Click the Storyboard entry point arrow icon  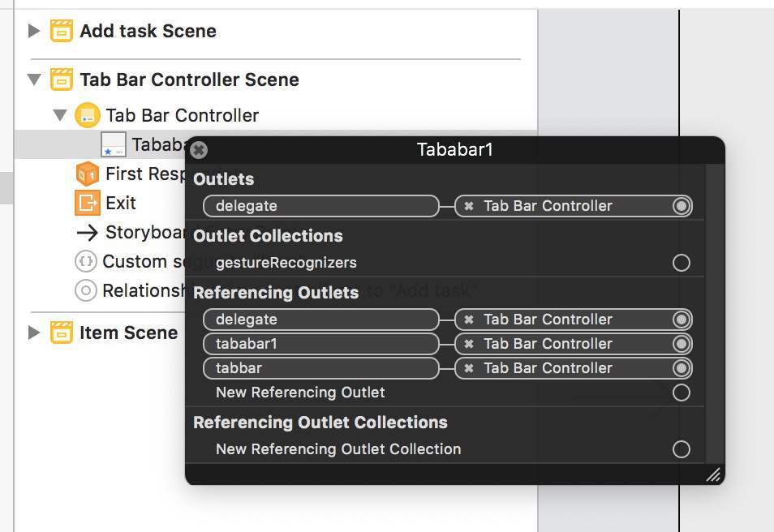point(88,233)
